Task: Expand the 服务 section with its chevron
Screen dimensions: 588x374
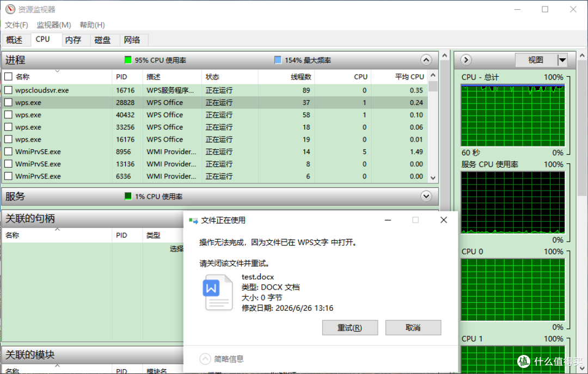Action: coord(426,196)
